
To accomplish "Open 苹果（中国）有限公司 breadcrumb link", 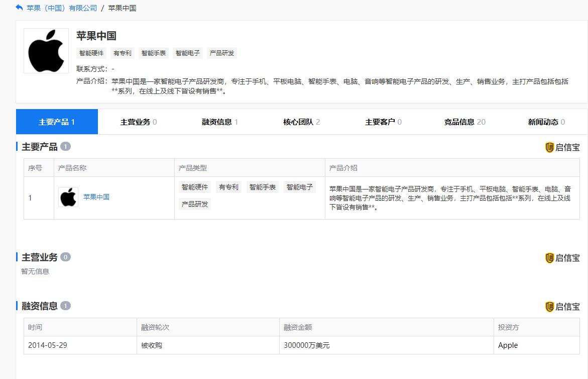I will pyautogui.click(x=62, y=8).
